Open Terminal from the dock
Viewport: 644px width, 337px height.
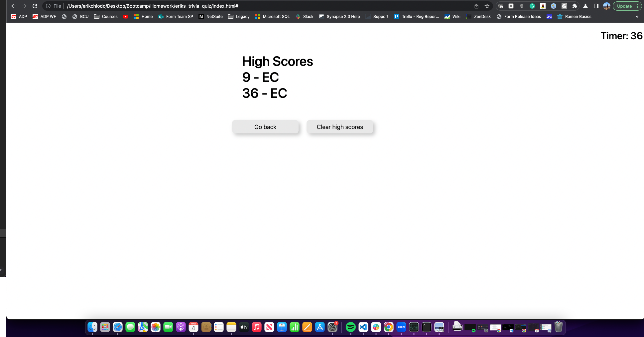426,327
